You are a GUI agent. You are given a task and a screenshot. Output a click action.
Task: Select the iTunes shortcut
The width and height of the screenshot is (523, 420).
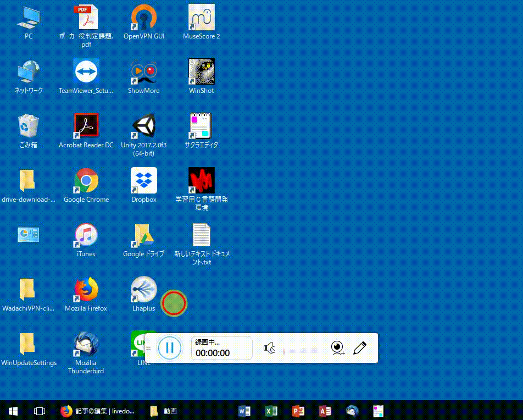tap(86, 240)
